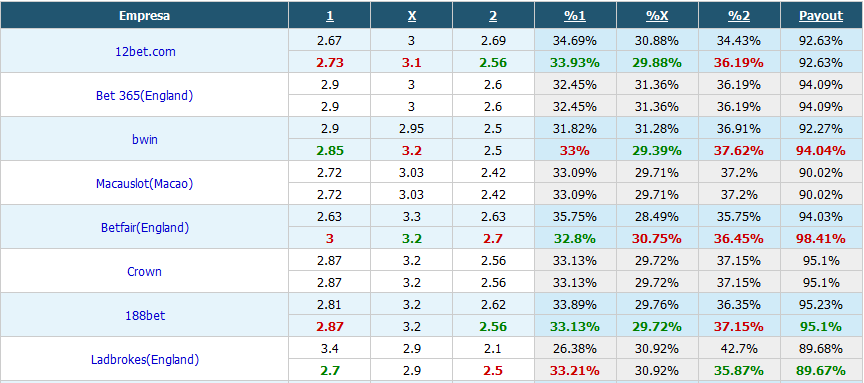Screen dimensions: 864x383
Task: Sort by the %X column header
Action: 657,16
